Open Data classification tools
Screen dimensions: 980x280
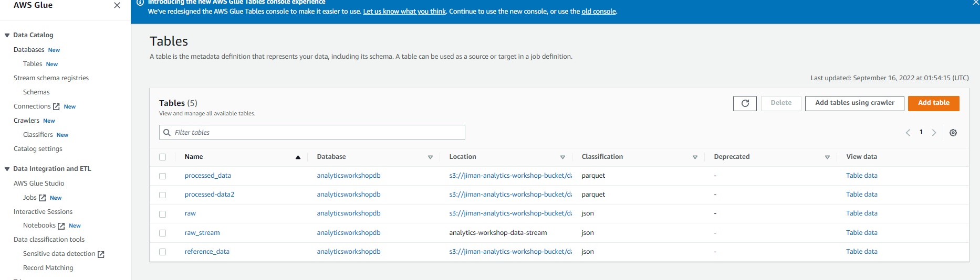[49, 240]
